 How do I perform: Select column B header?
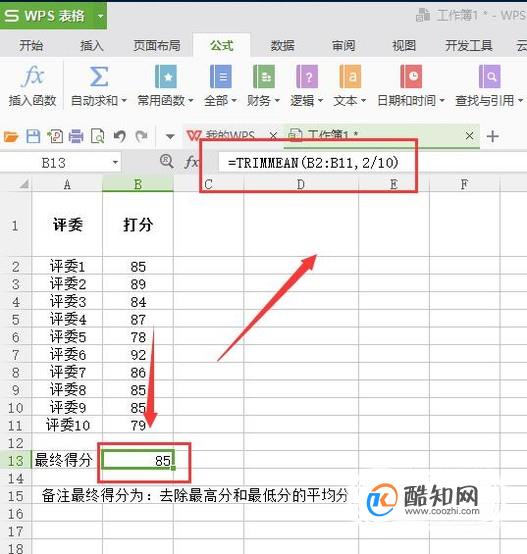pyautogui.click(x=138, y=184)
